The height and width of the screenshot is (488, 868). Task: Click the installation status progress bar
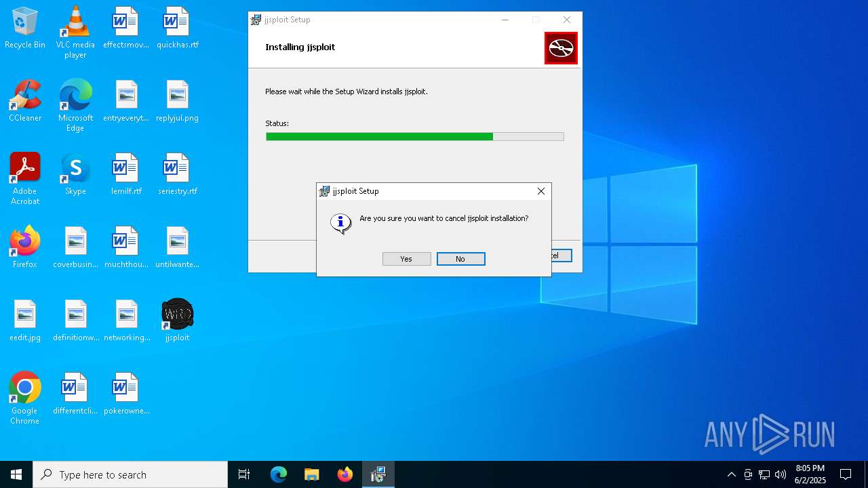414,136
